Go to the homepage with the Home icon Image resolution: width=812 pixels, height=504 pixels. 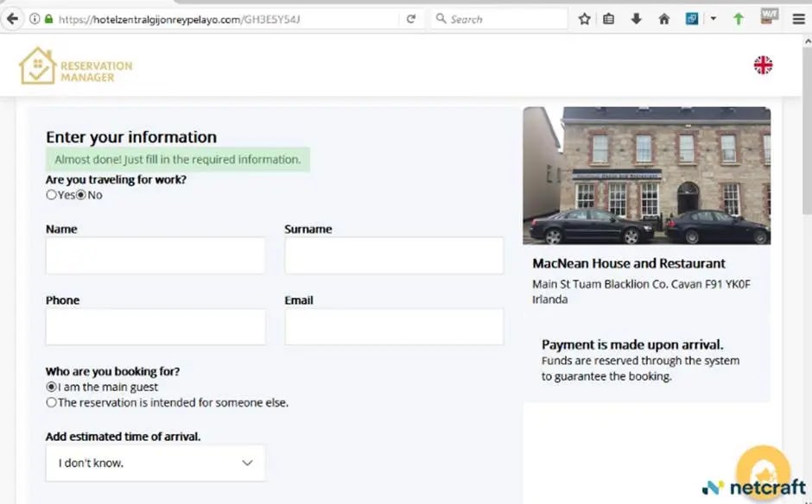coord(663,18)
